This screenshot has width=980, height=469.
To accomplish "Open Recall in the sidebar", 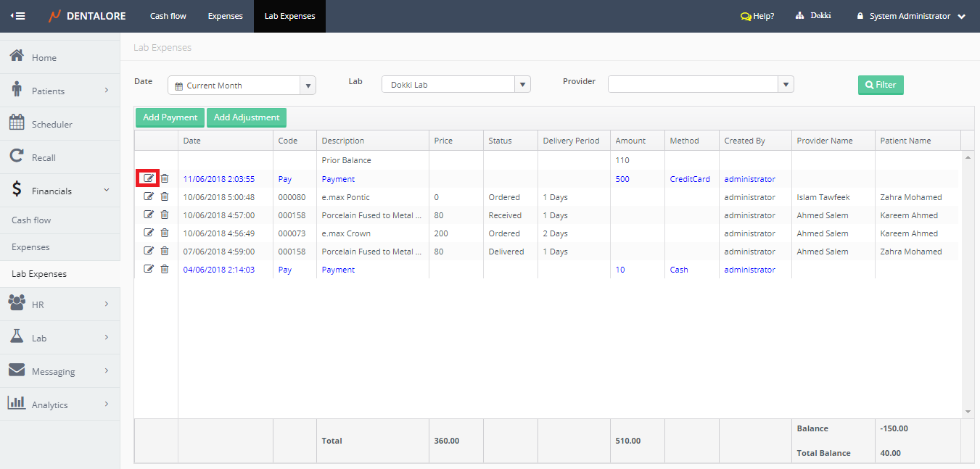I will click(17, 157).
